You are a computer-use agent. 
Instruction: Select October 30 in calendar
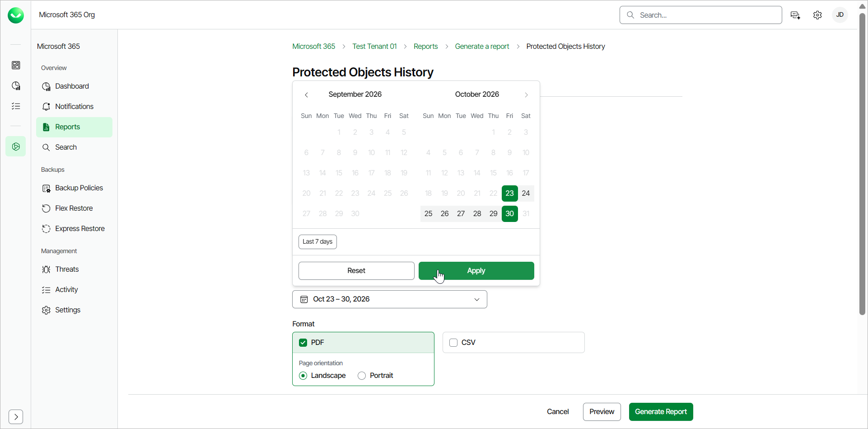509,214
